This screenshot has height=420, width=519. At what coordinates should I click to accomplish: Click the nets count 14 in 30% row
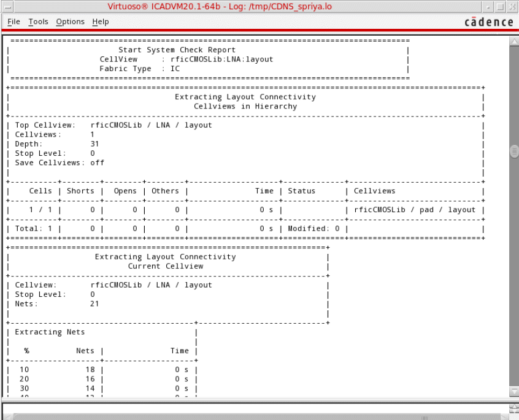(90, 389)
